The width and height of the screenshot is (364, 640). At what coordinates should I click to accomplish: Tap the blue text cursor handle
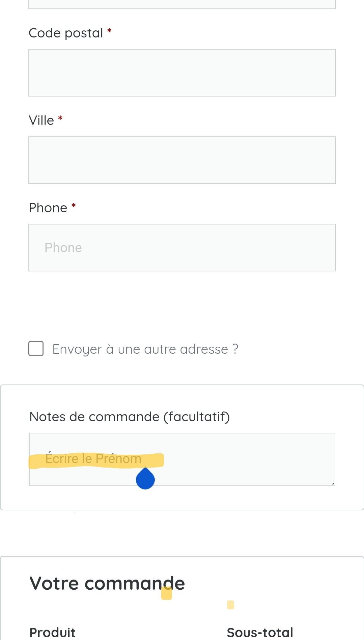(x=145, y=479)
